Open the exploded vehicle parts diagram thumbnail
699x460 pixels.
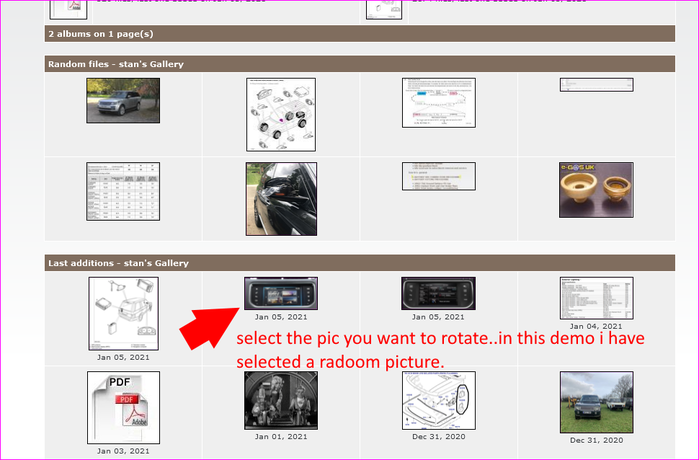tap(281, 115)
